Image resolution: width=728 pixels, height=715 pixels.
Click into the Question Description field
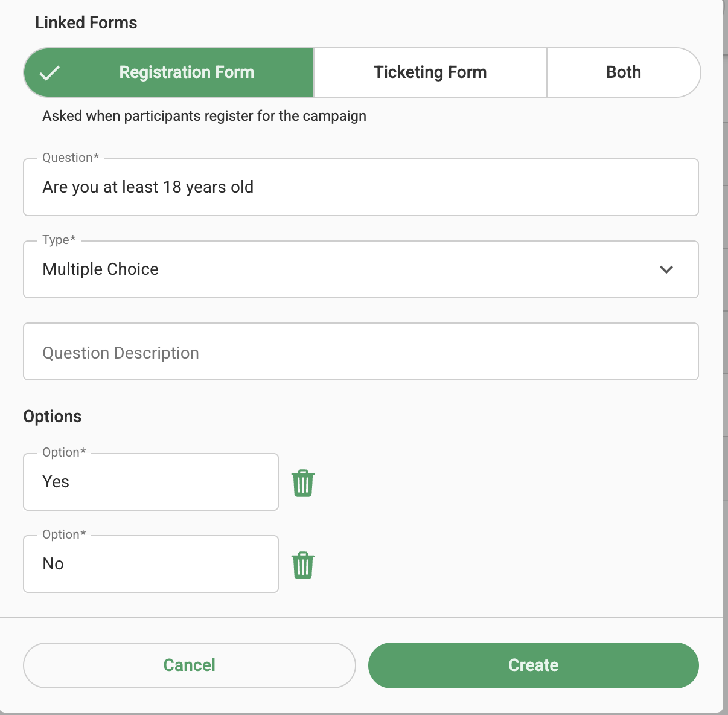361,351
